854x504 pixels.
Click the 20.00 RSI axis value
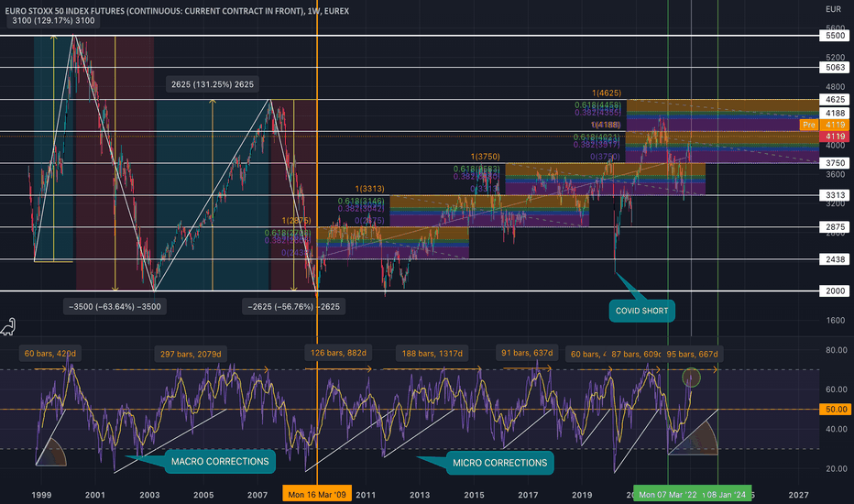[x=836, y=468]
